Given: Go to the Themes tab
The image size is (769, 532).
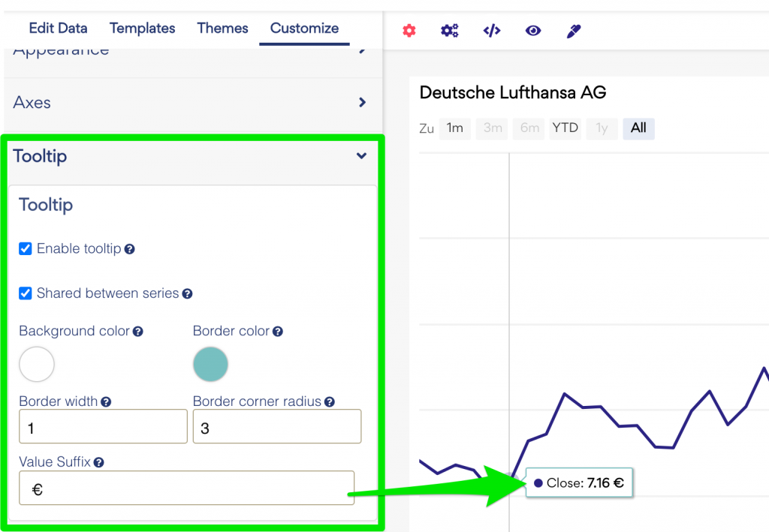Looking at the screenshot, I should point(222,29).
